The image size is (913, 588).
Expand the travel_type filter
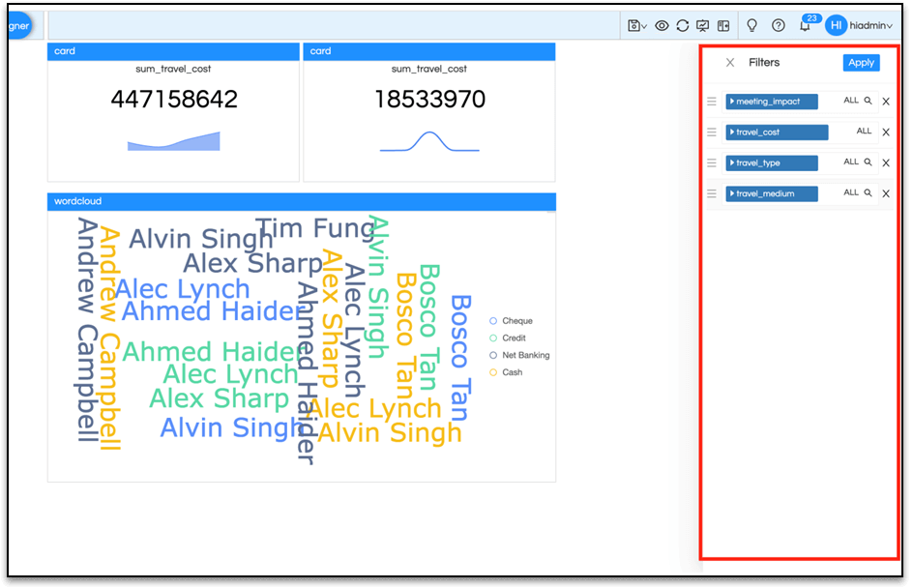771,163
